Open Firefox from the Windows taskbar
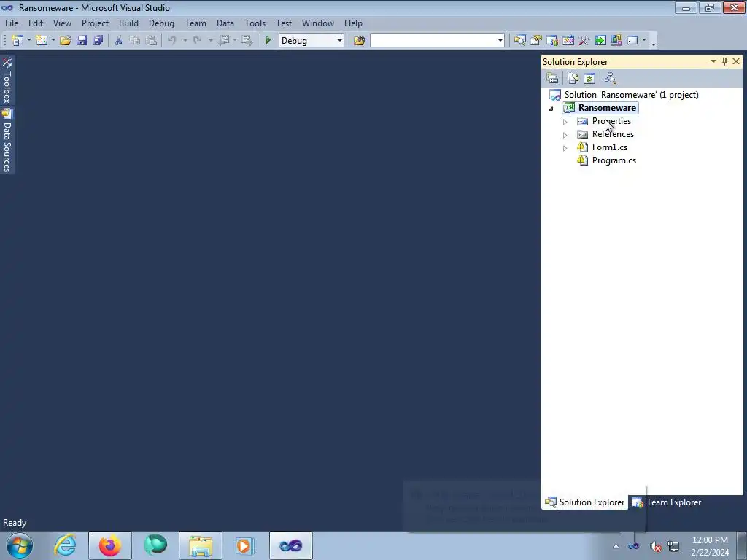The width and height of the screenshot is (747, 560). [109, 545]
